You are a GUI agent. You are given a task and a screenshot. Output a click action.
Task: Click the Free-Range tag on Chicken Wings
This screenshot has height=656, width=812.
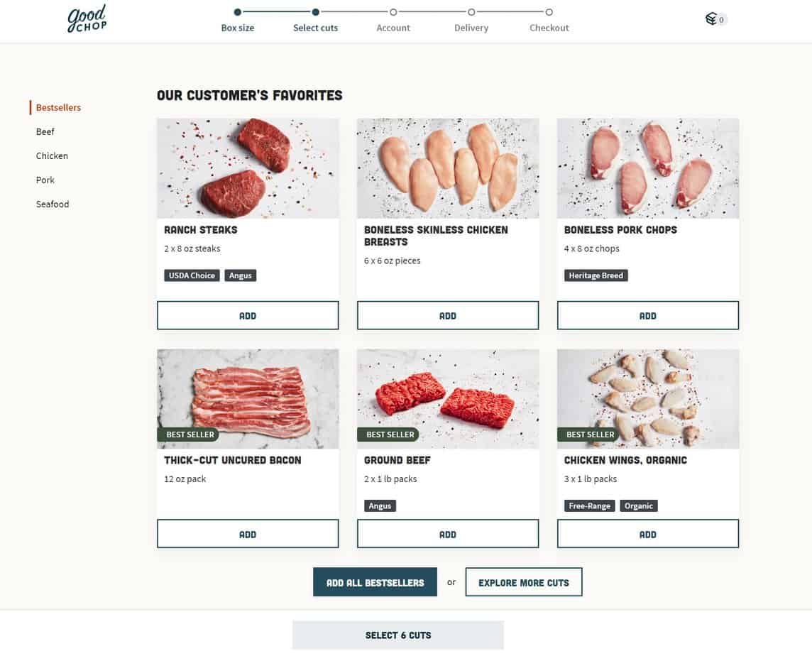click(589, 505)
